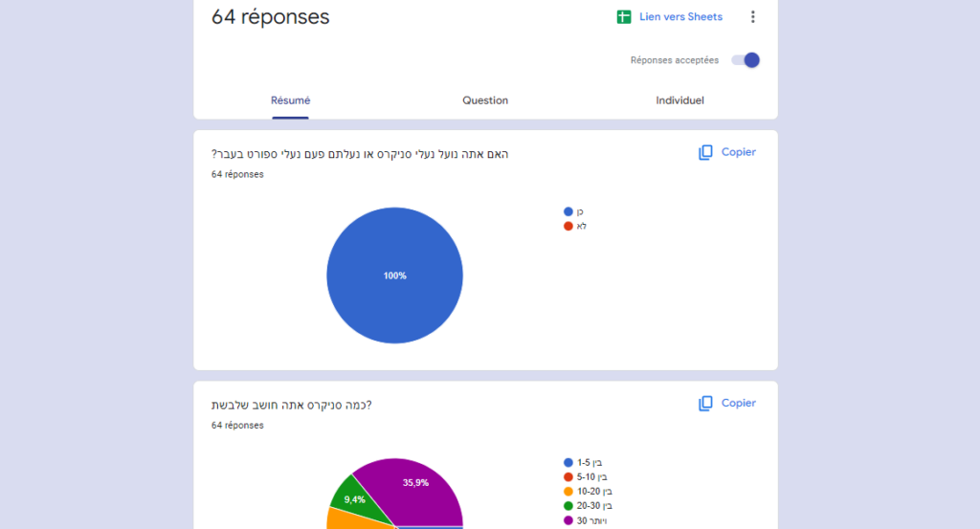The image size is (980, 529).
Task: Click the blue 100% pie chart
Action: click(x=394, y=276)
